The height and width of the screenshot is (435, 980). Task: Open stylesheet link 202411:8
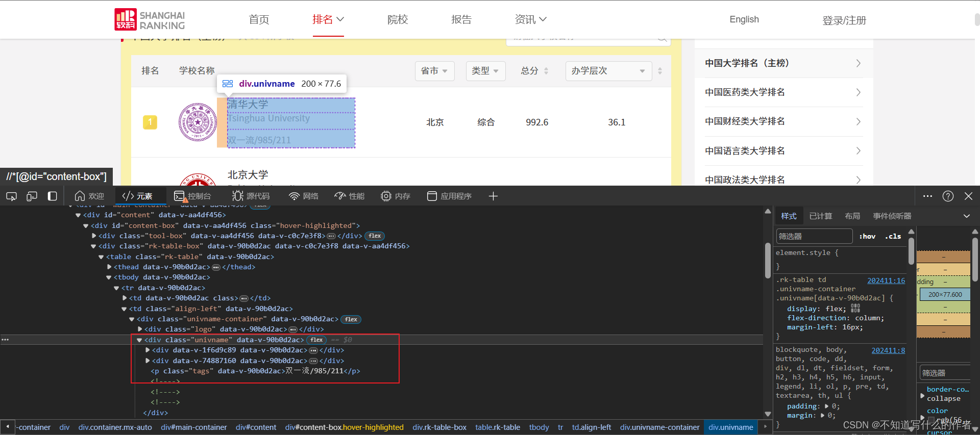pyautogui.click(x=888, y=350)
